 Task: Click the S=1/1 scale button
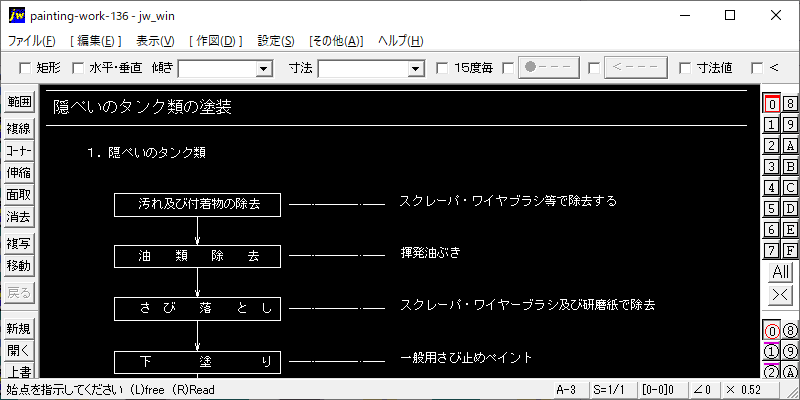(613, 390)
